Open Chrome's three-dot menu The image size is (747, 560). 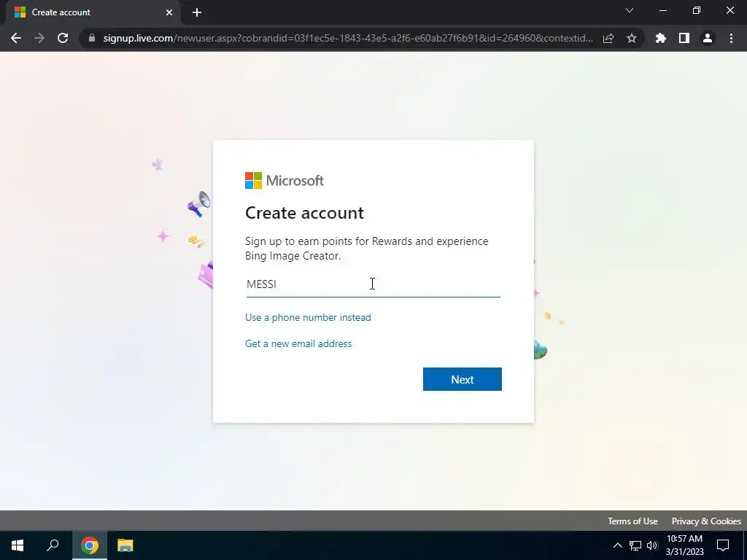(x=731, y=38)
